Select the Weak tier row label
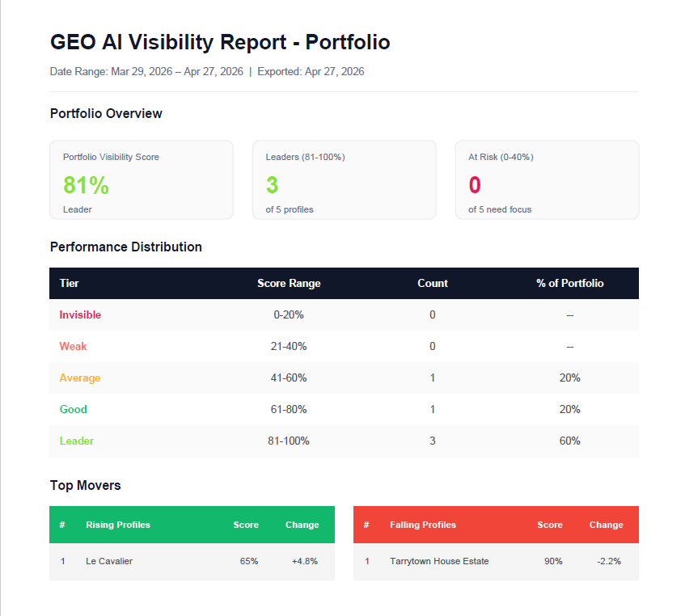Image resolution: width=685 pixels, height=616 pixels. [x=73, y=346]
